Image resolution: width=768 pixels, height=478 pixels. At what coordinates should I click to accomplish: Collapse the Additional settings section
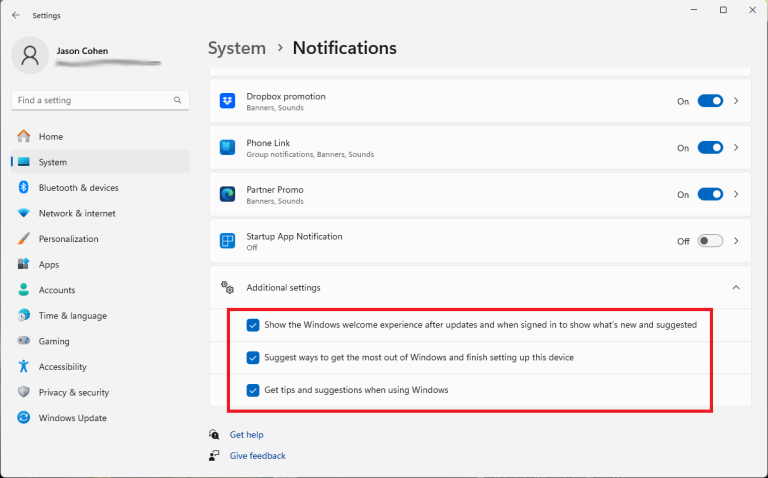(736, 288)
